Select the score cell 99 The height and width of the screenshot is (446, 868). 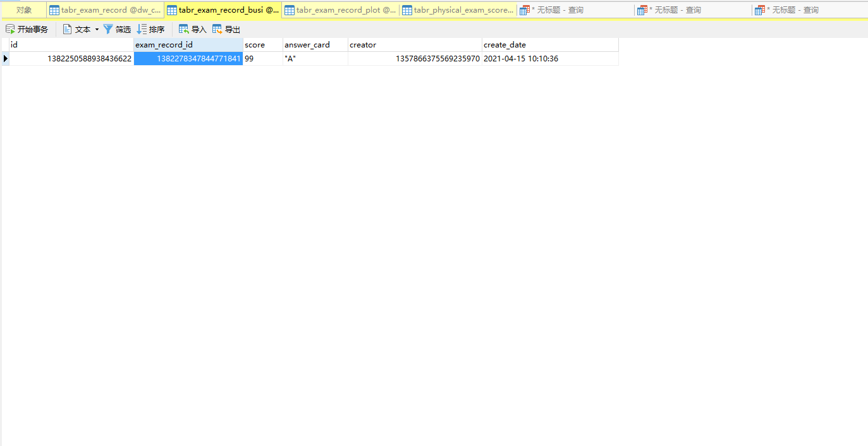(x=263, y=59)
